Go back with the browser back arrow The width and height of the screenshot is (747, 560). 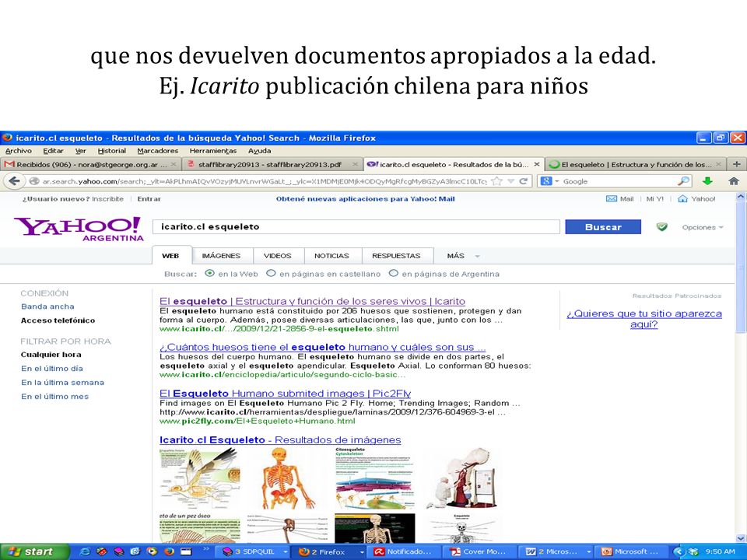pos(14,181)
